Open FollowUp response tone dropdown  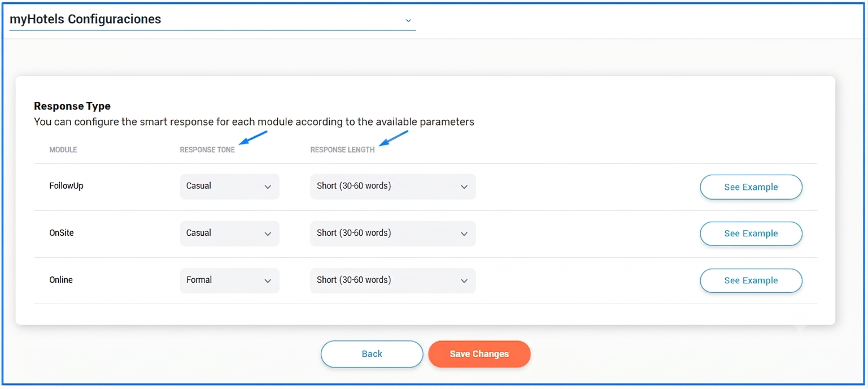[229, 187]
